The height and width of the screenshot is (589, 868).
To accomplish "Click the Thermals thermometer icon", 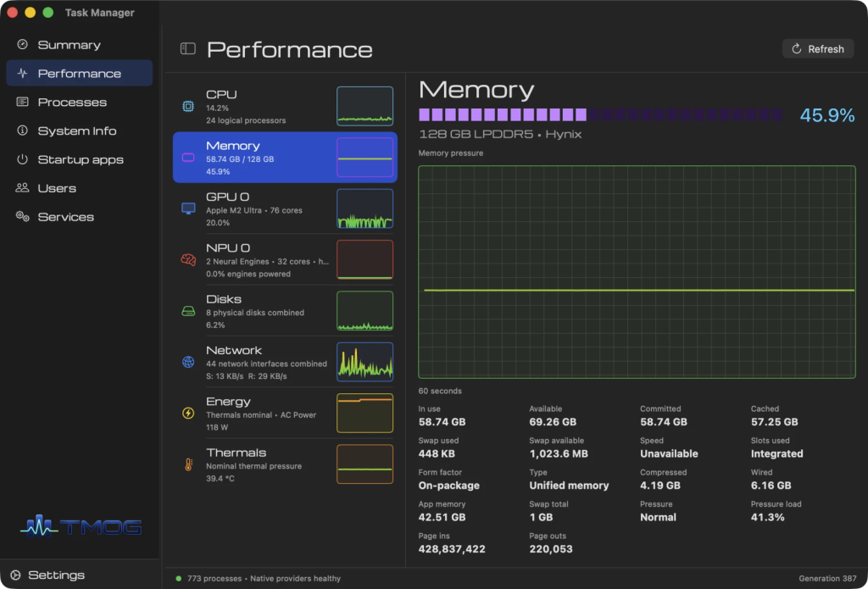I will point(188,464).
